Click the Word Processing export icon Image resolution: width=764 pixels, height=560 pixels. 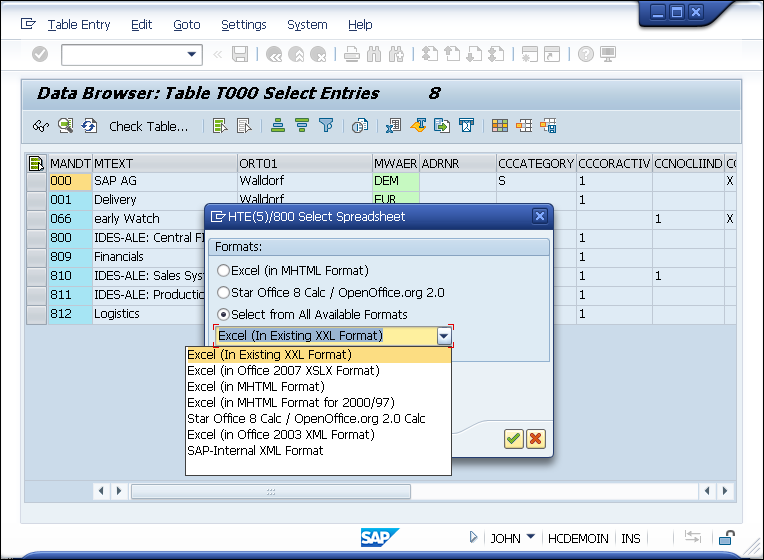[418, 126]
